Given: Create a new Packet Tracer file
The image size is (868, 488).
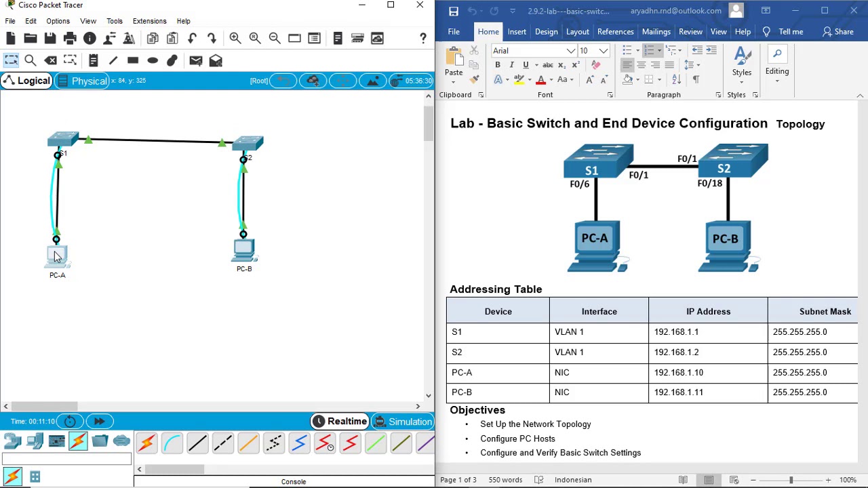Looking at the screenshot, I should (11, 39).
